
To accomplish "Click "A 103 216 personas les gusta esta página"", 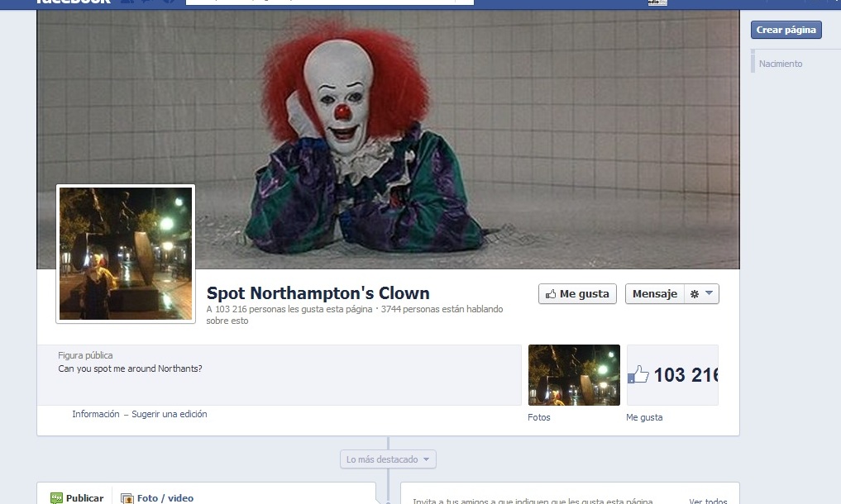I will click(x=289, y=309).
